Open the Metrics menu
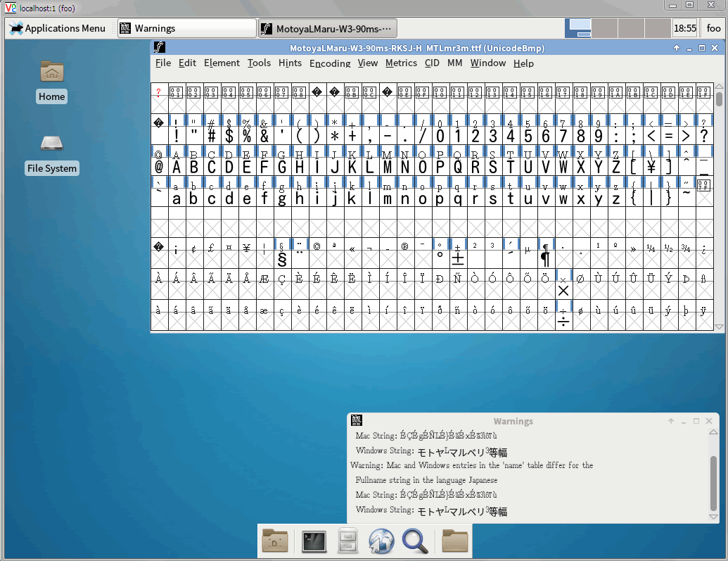 coord(401,63)
